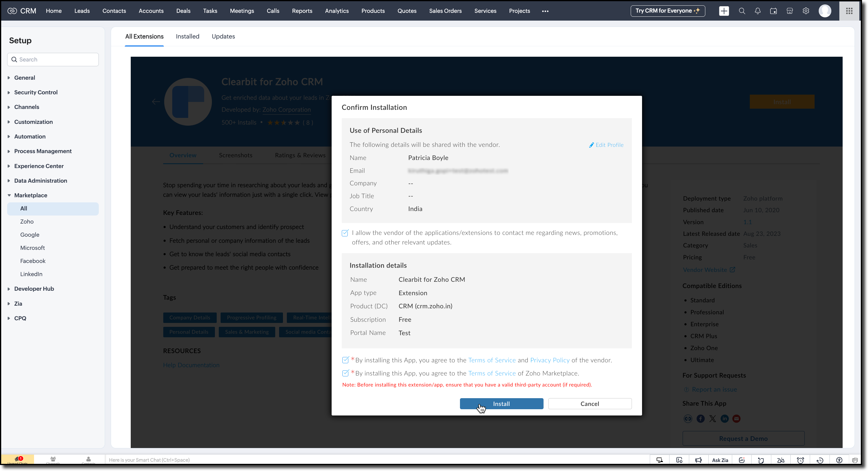Image resolution: width=868 pixels, height=471 pixels.
Task: Toggle Zoho Marketplace Terms agreement checkbox
Action: [x=345, y=373]
